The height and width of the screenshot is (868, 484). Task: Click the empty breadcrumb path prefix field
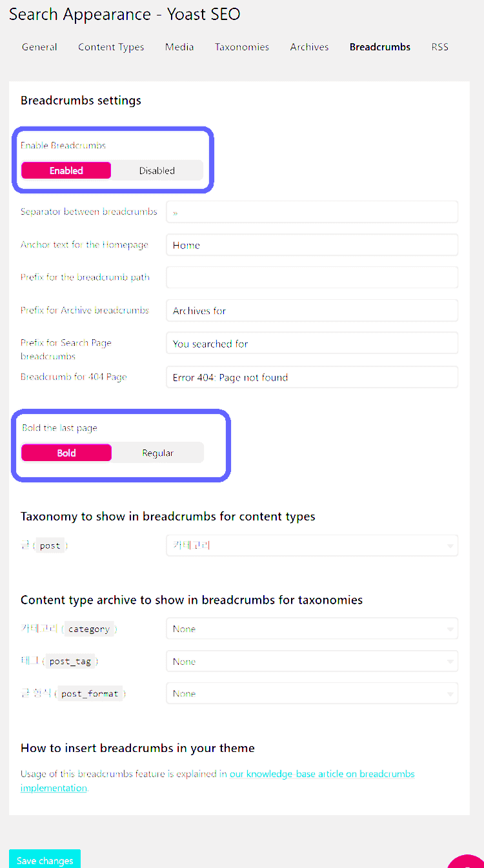[312, 277]
